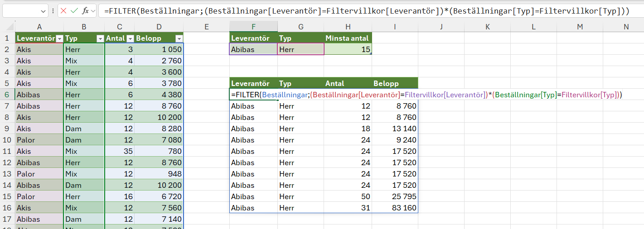Click cell with amount 9 240
Screen dimensions: 644x229
pos(395,140)
